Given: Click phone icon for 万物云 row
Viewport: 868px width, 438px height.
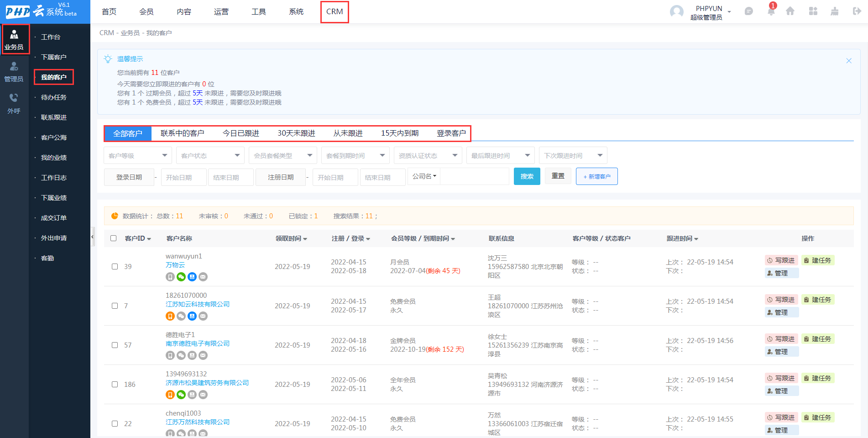Looking at the screenshot, I should point(170,277).
